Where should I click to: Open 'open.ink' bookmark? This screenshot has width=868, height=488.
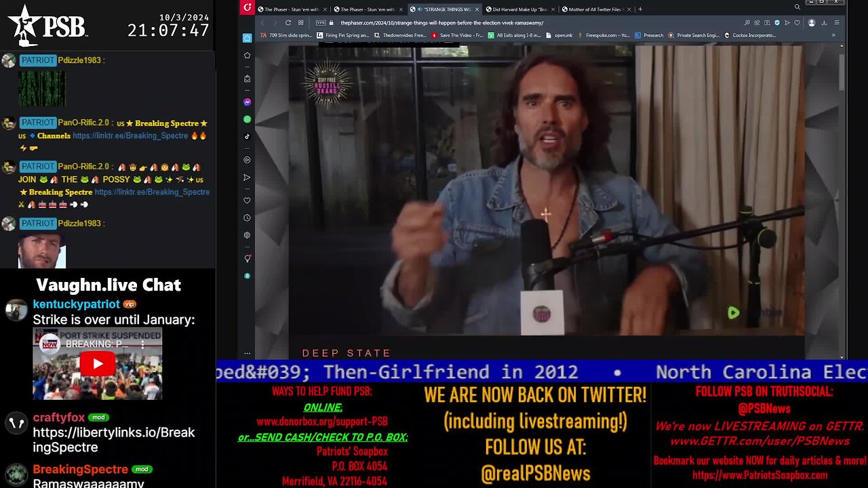pyautogui.click(x=559, y=35)
